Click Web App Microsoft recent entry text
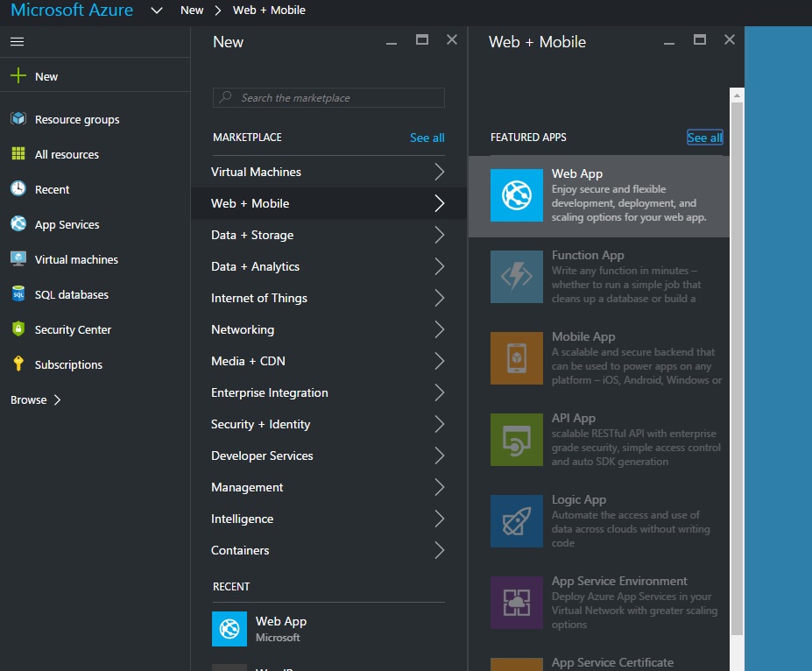The width and height of the screenshot is (812, 671). click(x=280, y=629)
